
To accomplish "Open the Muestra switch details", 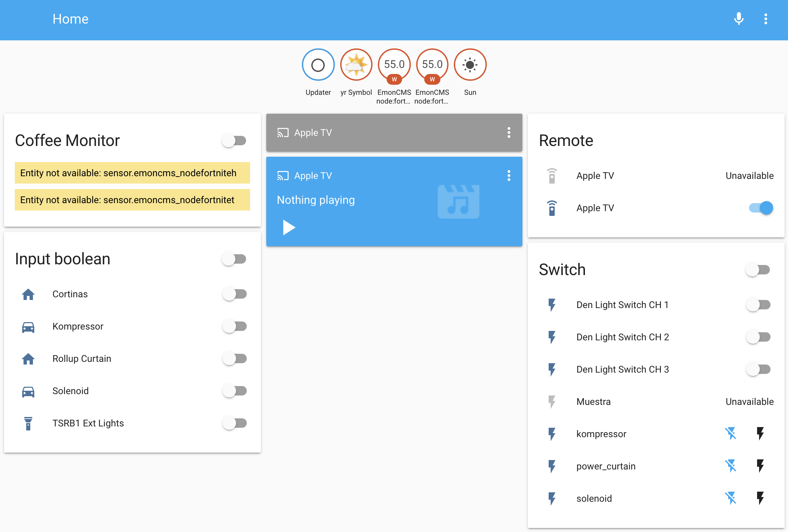I will (593, 402).
